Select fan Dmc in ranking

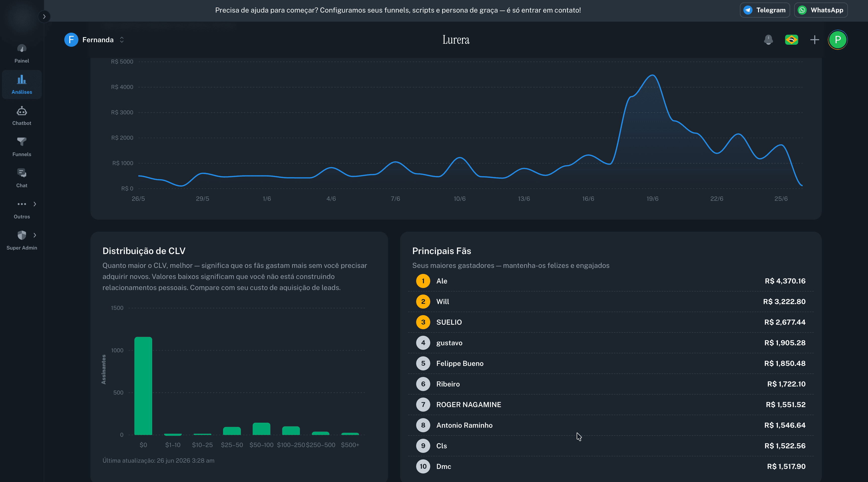(611, 466)
